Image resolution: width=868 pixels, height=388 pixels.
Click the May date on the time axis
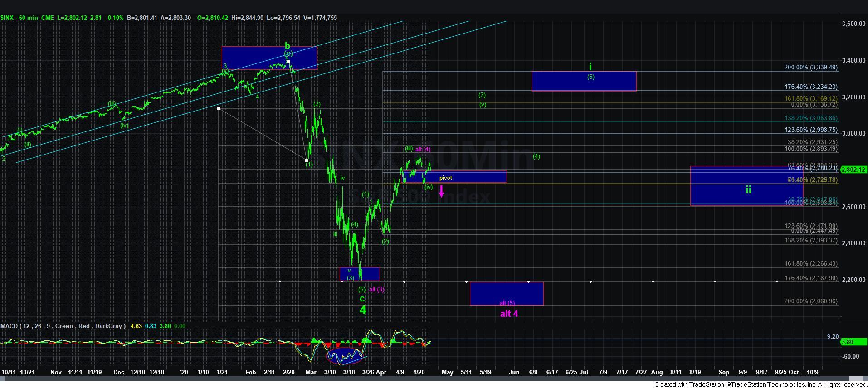pyautogui.click(x=447, y=372)
